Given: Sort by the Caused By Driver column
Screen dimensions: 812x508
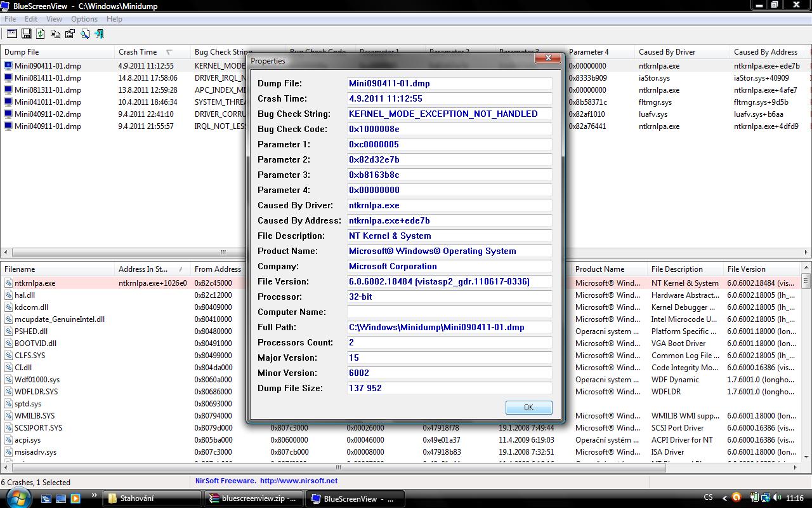Looking at the screenshot, I should pos(682,52).
